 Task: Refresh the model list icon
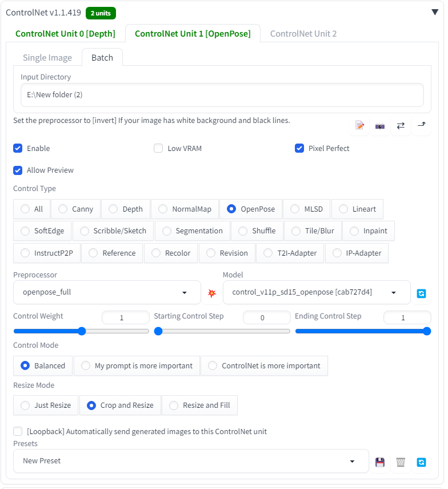coord(421,293)
